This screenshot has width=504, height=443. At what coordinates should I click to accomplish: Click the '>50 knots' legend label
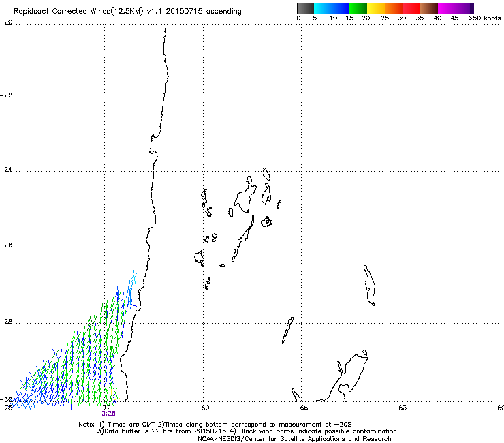tap(484, 18)
